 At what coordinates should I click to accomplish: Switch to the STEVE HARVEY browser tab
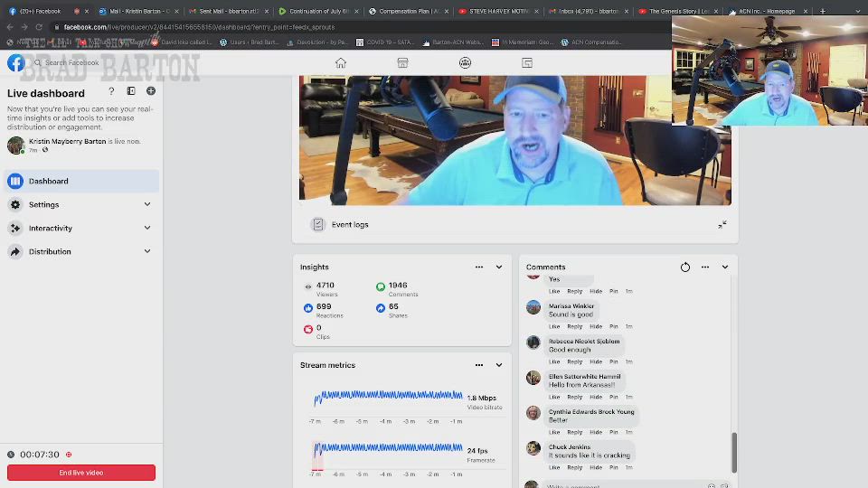[497, 11]
